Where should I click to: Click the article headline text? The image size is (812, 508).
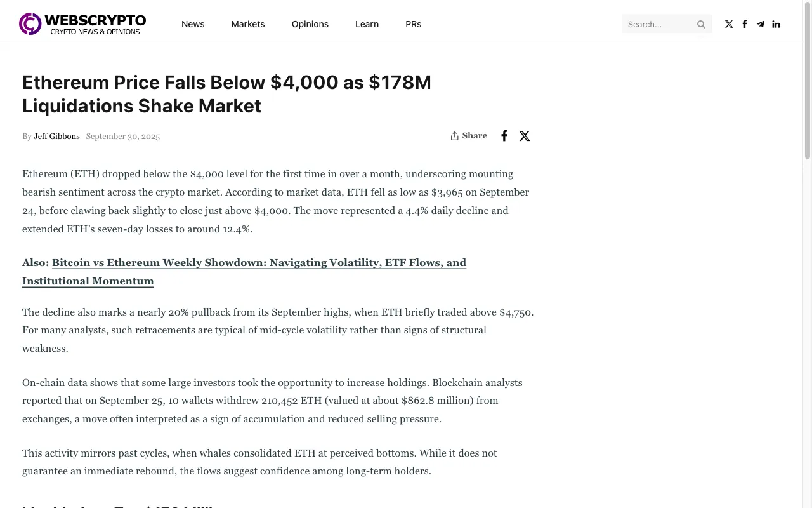(226, 94)
